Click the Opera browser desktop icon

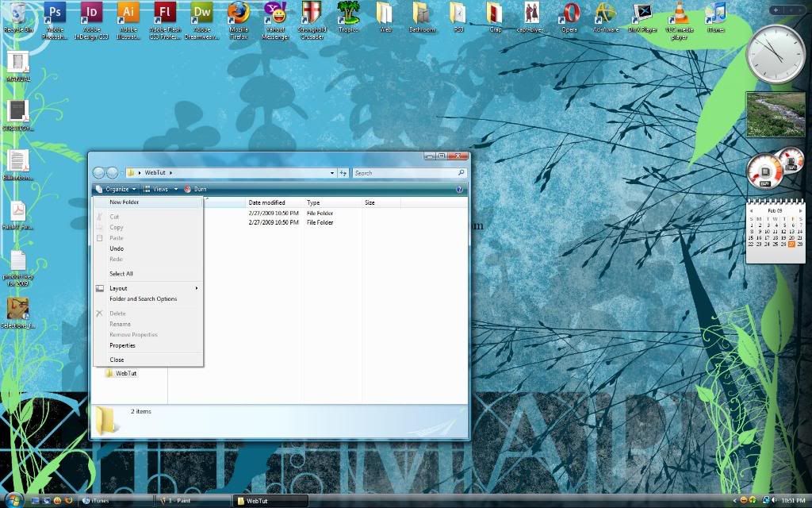(569, 13)
